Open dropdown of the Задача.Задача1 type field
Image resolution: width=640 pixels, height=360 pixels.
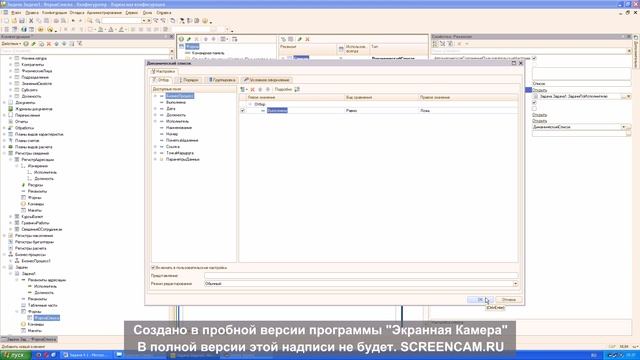coord(629,96)
